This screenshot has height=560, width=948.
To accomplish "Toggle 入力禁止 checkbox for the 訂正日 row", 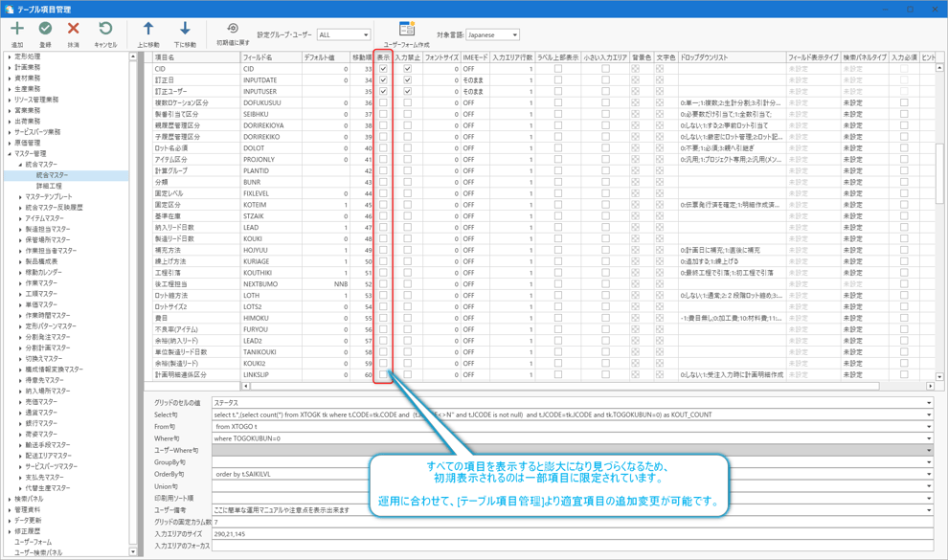I will (407, 80).
